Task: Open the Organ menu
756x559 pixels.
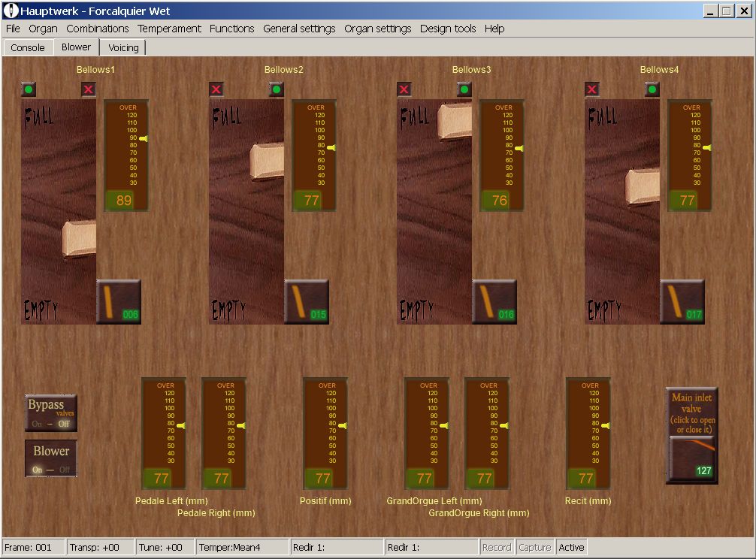Action: click(43, 29)
